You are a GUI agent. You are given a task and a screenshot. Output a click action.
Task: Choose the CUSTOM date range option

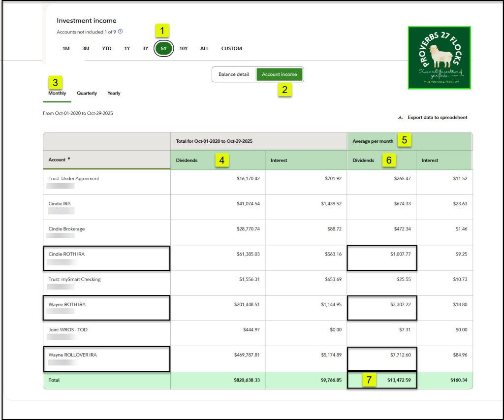231,49
